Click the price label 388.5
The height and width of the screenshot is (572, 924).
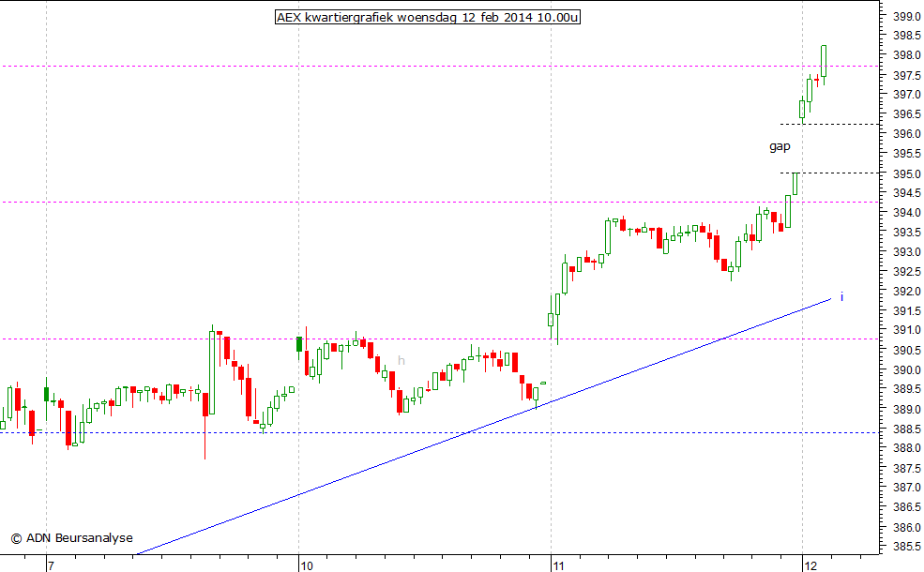pos(907,429)
